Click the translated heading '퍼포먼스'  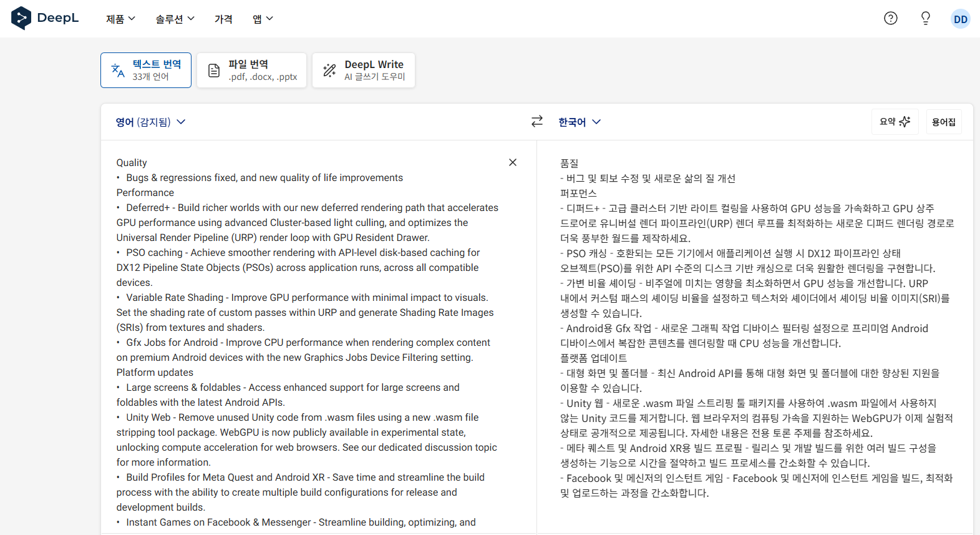pos(578,194)
